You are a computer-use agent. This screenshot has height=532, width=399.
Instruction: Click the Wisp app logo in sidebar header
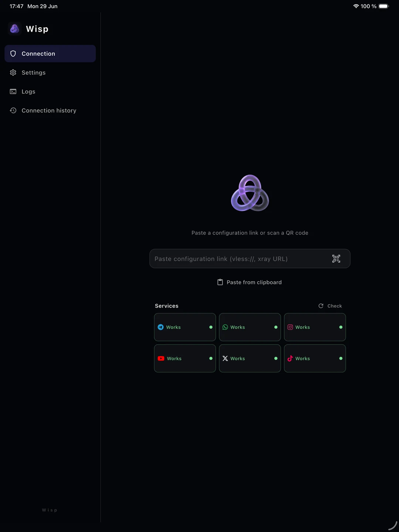(14, 29)
